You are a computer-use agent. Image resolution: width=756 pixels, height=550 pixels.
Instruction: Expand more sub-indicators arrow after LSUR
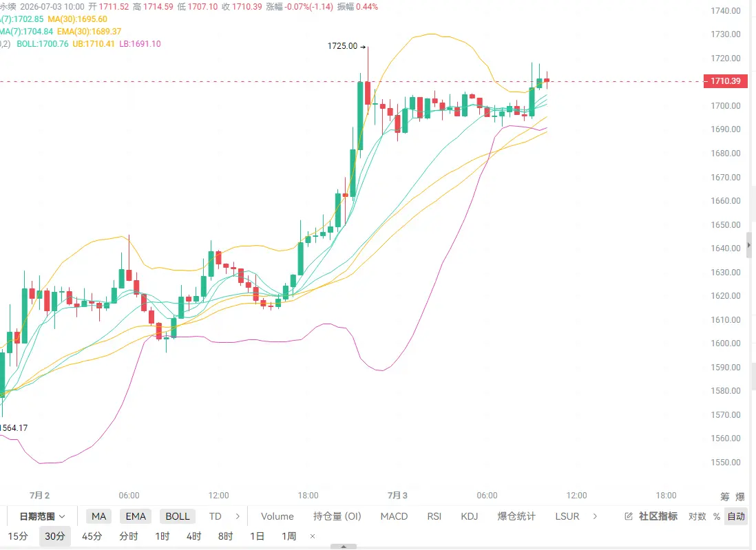(x=595, y=516)
